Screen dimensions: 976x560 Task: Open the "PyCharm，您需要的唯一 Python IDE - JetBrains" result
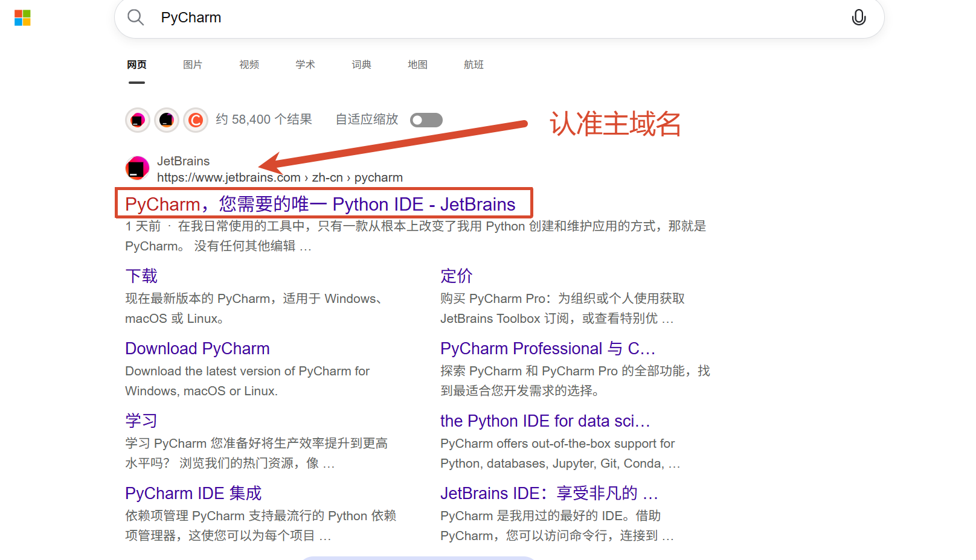(320, 204)
